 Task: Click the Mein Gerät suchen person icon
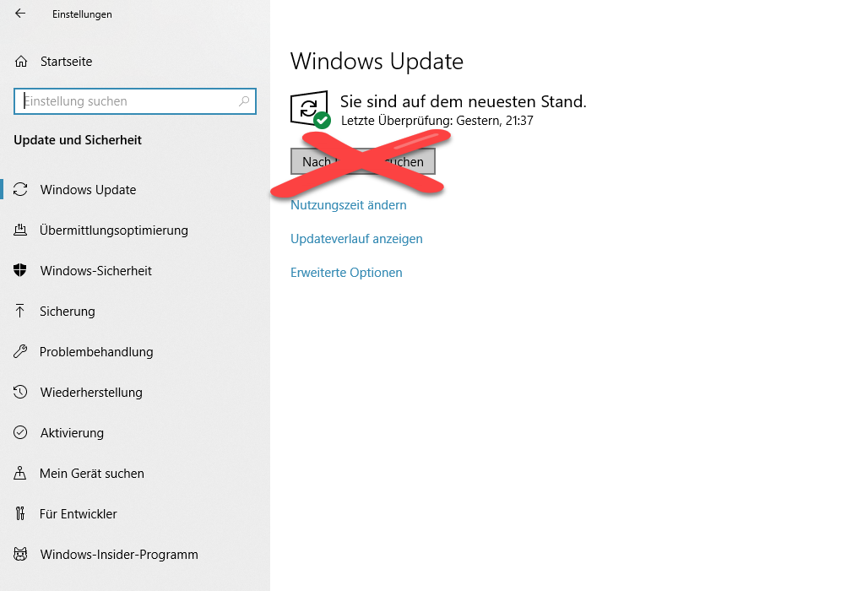click(20, 473)
